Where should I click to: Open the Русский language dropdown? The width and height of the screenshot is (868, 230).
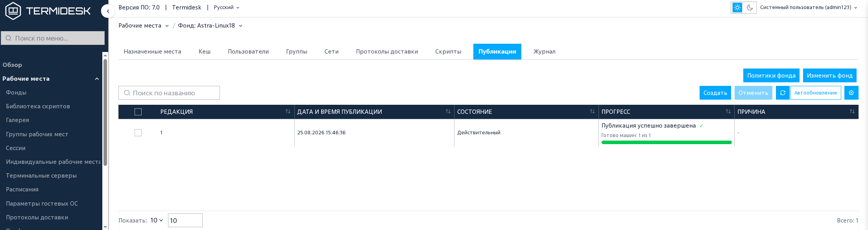[227, 7]
